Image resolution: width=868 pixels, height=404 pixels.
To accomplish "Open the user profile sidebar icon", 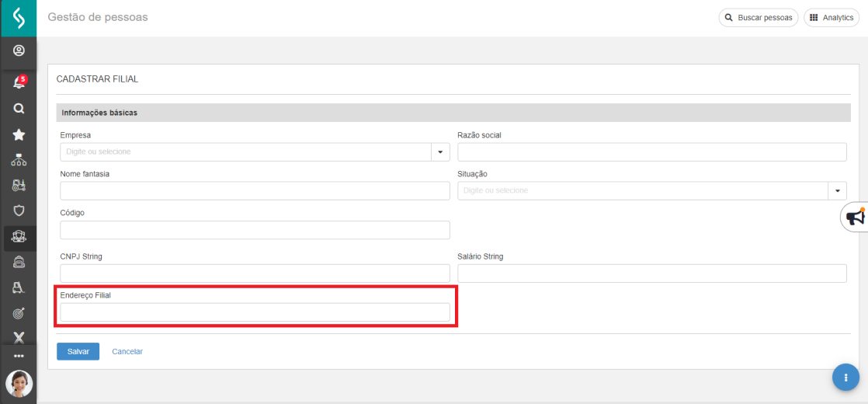I will [19, 51].
